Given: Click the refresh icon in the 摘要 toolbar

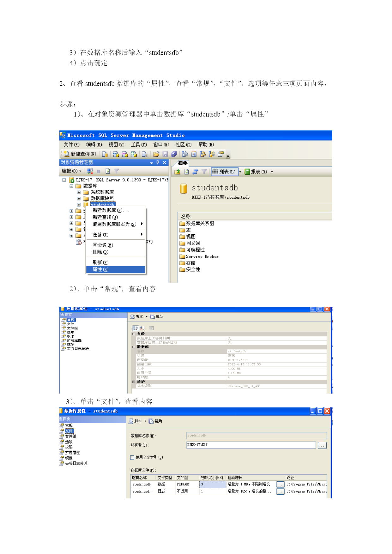Looking at the screenshot, I should pyautogui.click(x=186, y=172).
